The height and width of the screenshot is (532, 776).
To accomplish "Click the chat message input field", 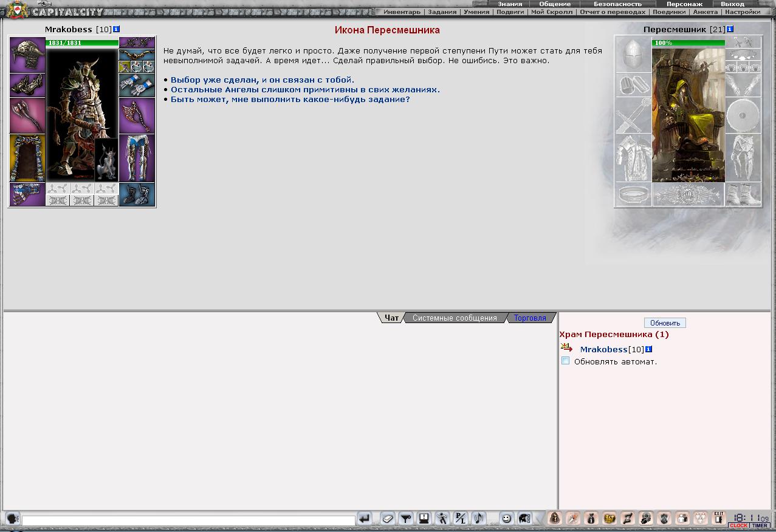I will point(188,520).
